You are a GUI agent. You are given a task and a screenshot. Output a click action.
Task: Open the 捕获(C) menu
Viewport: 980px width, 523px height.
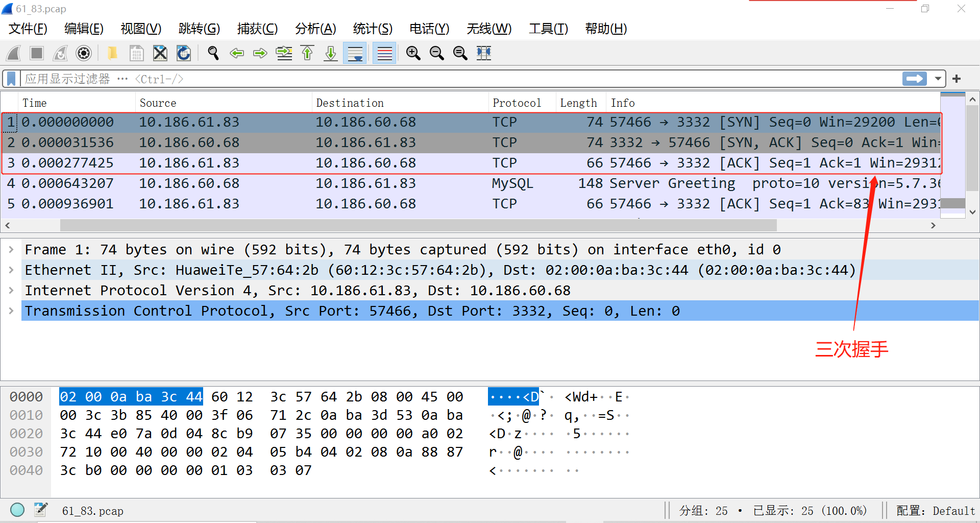coord(257,29)
